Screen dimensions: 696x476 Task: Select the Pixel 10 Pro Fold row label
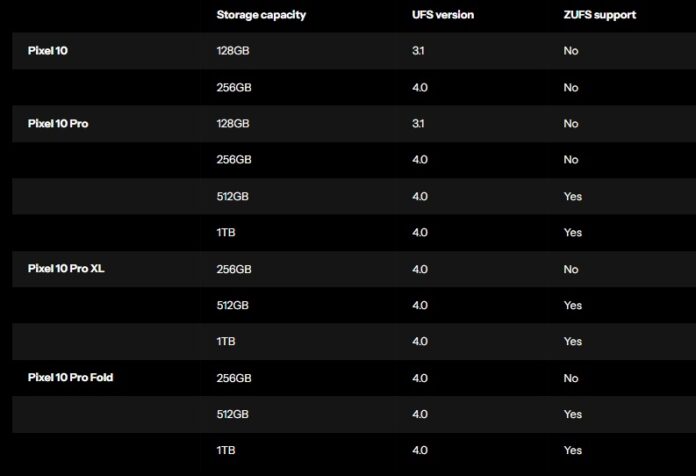coord(75,378)
